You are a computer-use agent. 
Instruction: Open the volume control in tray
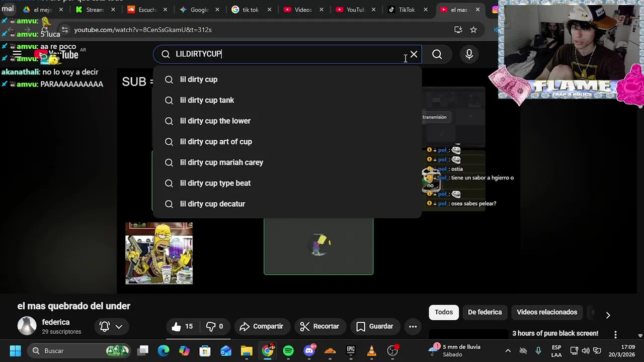pos(586,351)
